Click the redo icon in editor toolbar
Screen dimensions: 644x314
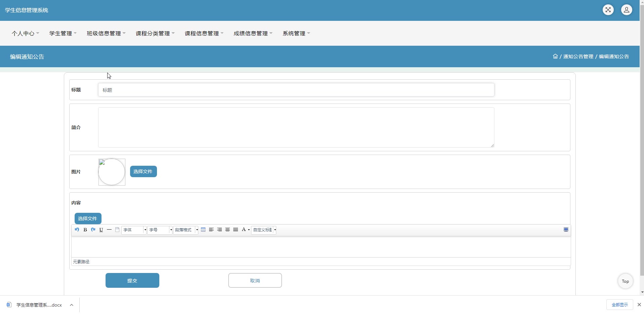tap(93, 230)
